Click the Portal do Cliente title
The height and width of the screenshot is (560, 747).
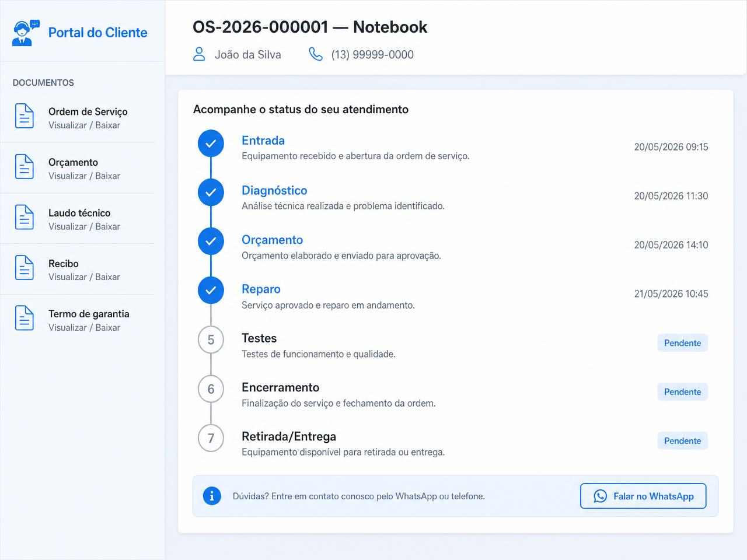[x=97, y=33]
